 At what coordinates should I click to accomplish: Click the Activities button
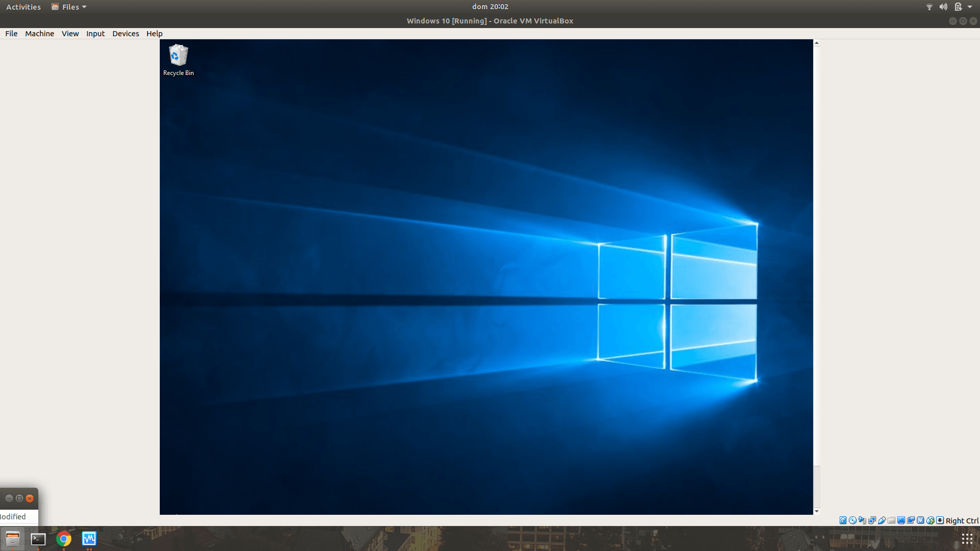coord(23,7)
